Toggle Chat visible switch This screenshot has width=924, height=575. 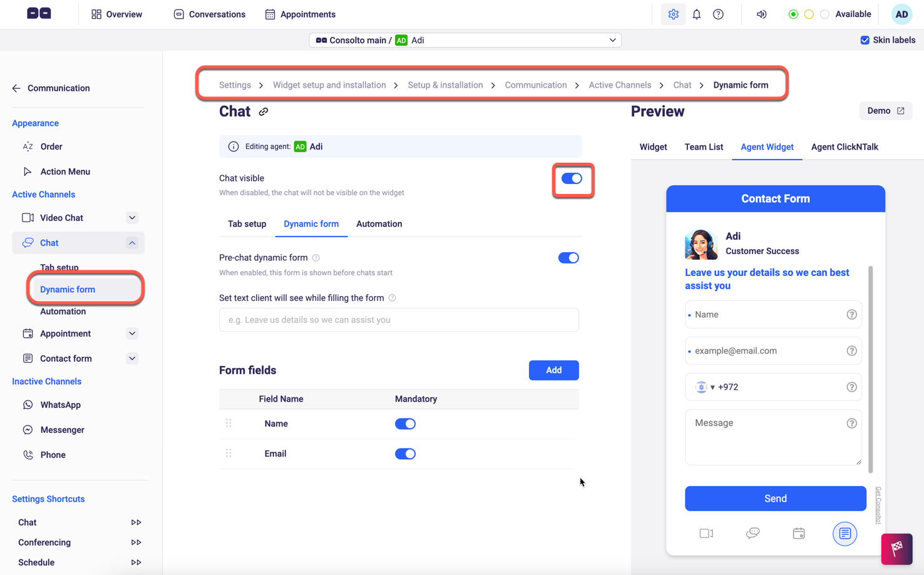572,179
